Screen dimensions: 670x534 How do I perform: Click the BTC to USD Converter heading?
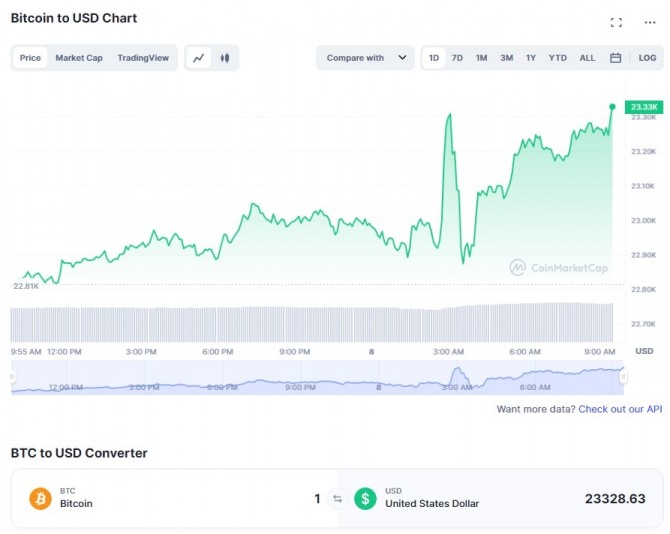point(79,453)
